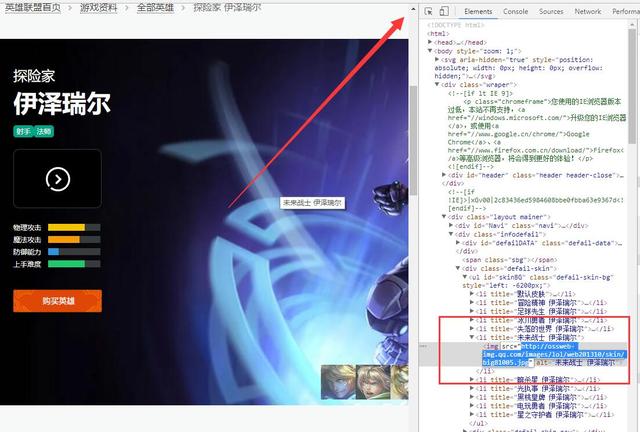Click the 全部英雄 breadcrumb link
The width and height of the screenshot is (640, 432).
tap(155, 7)
